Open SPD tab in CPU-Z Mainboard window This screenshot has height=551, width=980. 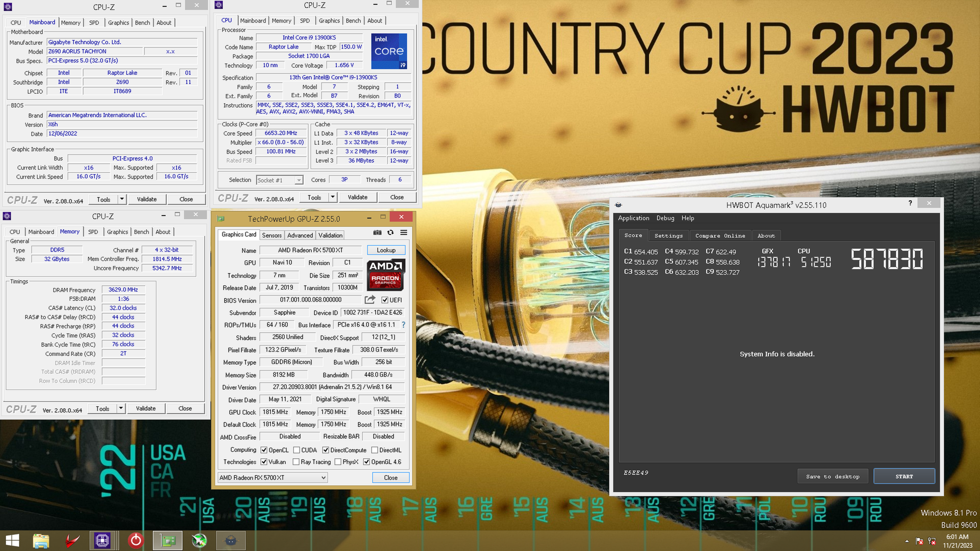(x=94, y=23)
